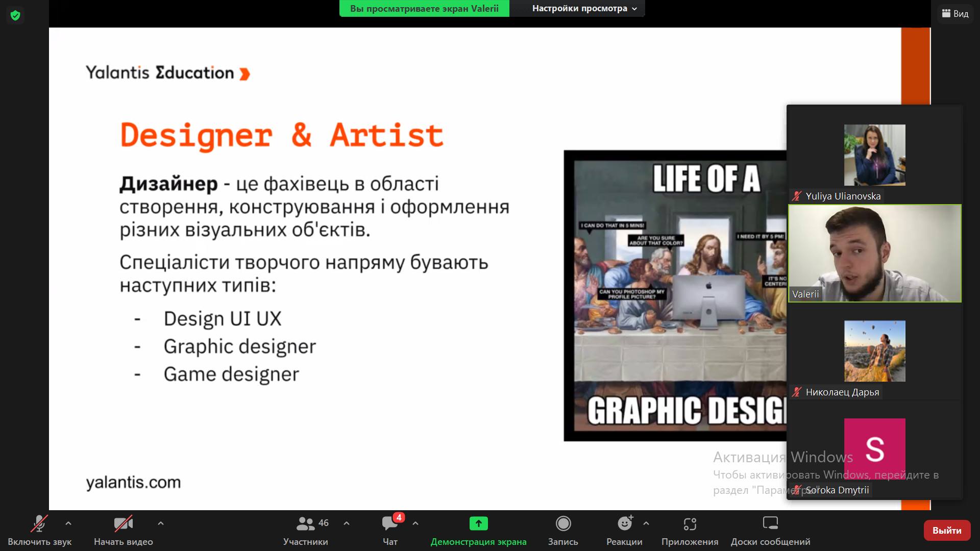
Task: Click the Вы просматриваете экран Valerii banner
Action: [x=424, y=8]
